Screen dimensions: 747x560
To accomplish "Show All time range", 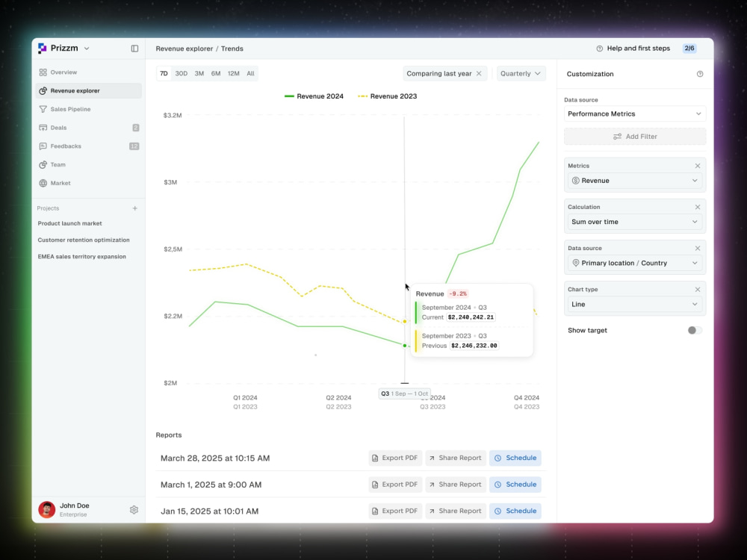I will [250, 73].
